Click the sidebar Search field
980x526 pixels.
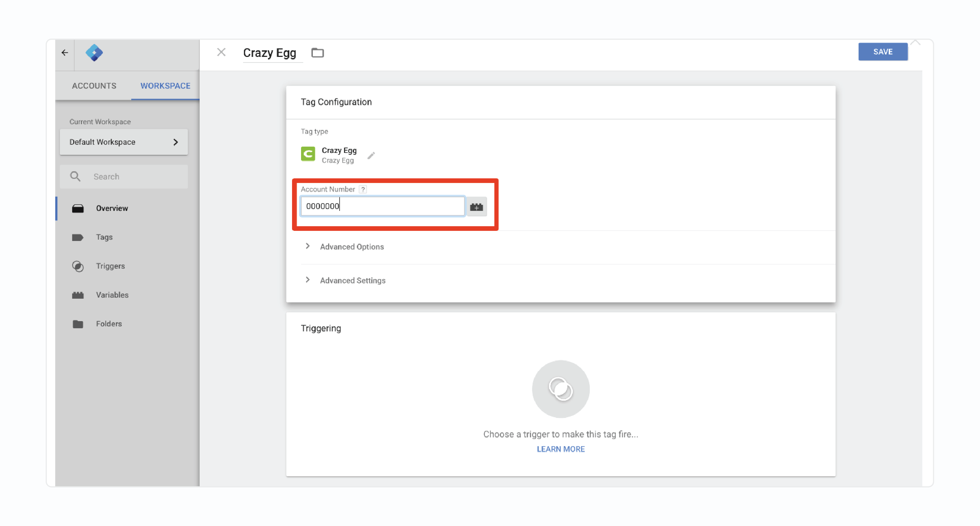click(x=124, y=177)
